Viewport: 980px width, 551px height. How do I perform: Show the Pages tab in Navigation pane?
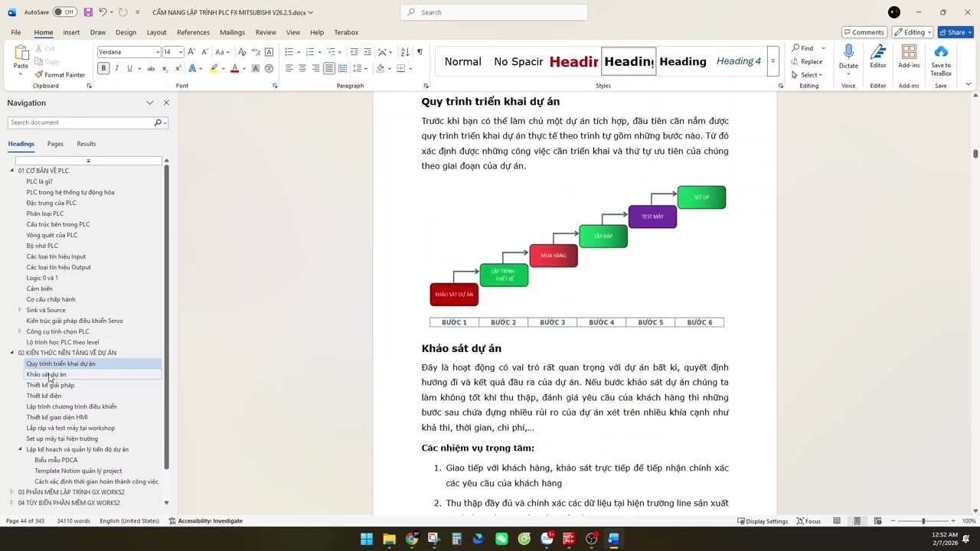point(55,144)
